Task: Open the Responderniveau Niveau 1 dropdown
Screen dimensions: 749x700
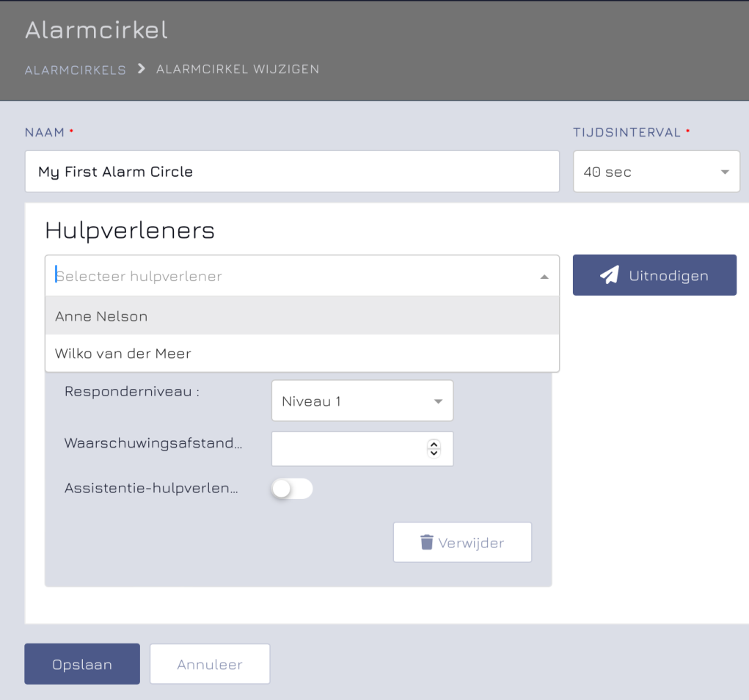Action: pos(362,401)
